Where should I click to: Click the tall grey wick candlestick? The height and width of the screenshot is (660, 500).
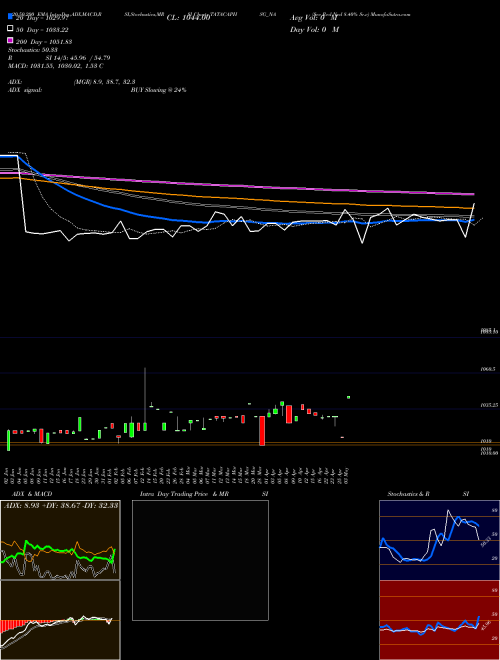tap(145, 399)
